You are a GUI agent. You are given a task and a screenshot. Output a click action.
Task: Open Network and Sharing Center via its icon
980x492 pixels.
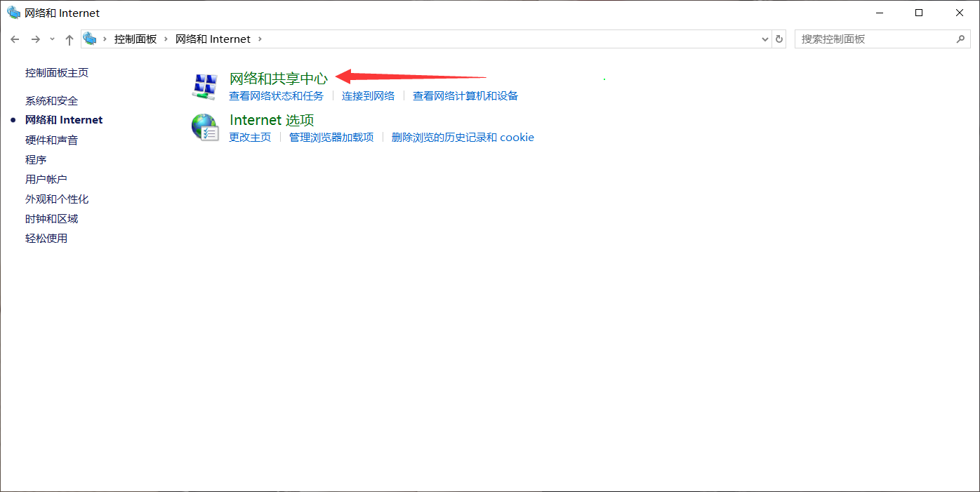pyautogui.click(x=205, y=85)
